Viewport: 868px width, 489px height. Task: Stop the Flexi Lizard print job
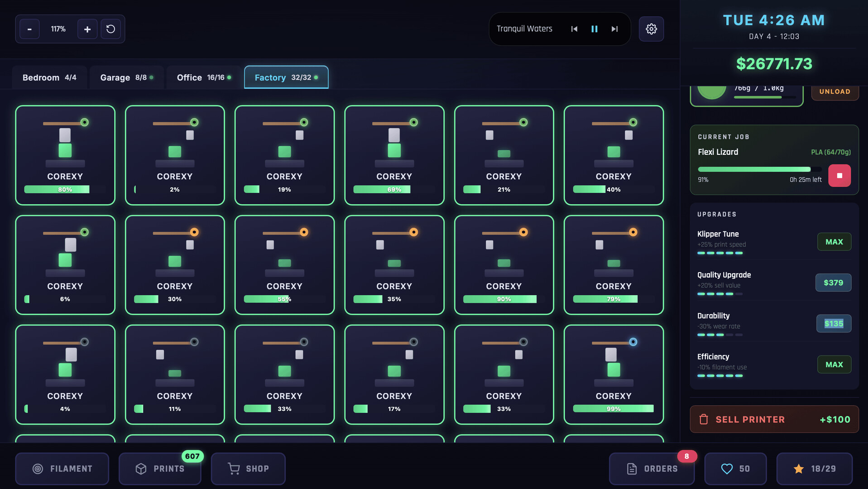coord(839,175)
